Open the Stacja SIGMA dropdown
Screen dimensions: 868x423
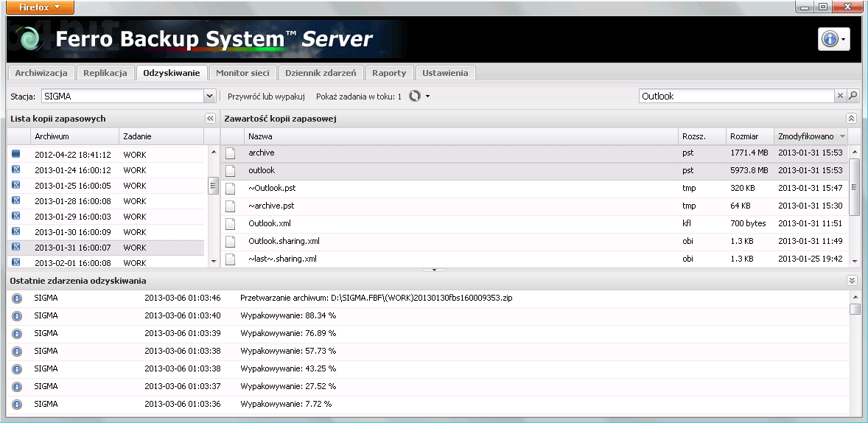pos(209,96)
